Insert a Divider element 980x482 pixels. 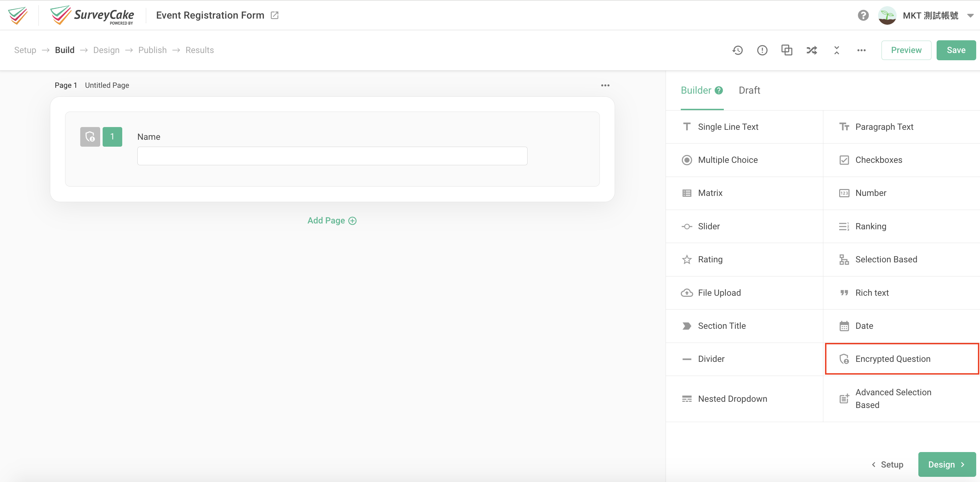coord(711,359)
